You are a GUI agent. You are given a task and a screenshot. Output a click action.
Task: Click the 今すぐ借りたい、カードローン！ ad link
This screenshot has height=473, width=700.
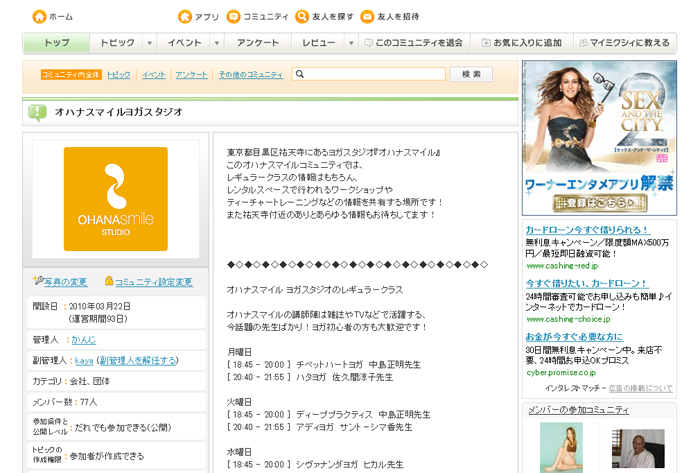point(587,283)
